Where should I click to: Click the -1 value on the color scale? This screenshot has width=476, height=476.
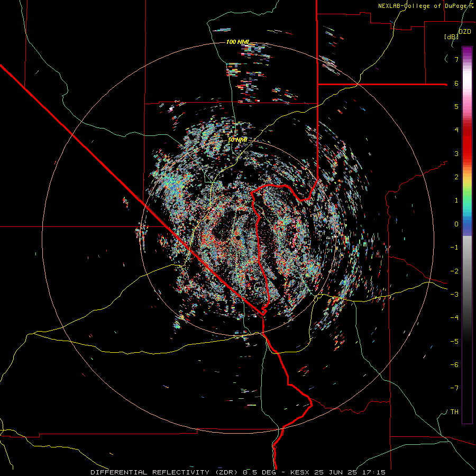click(x=454, y=248)
